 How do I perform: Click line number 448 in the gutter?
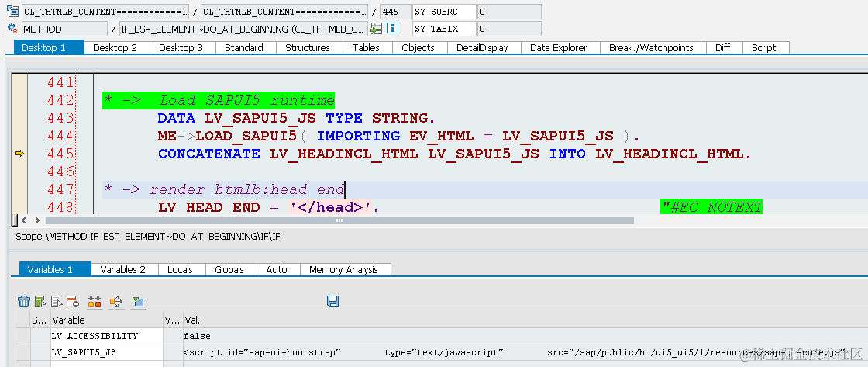[x=60, y=207]
